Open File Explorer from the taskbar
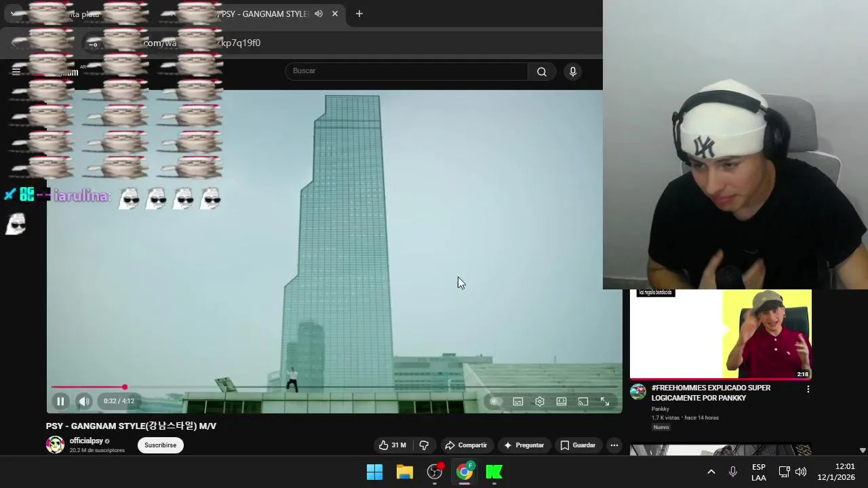Viewport: 868px width, 488px height. 405,472
